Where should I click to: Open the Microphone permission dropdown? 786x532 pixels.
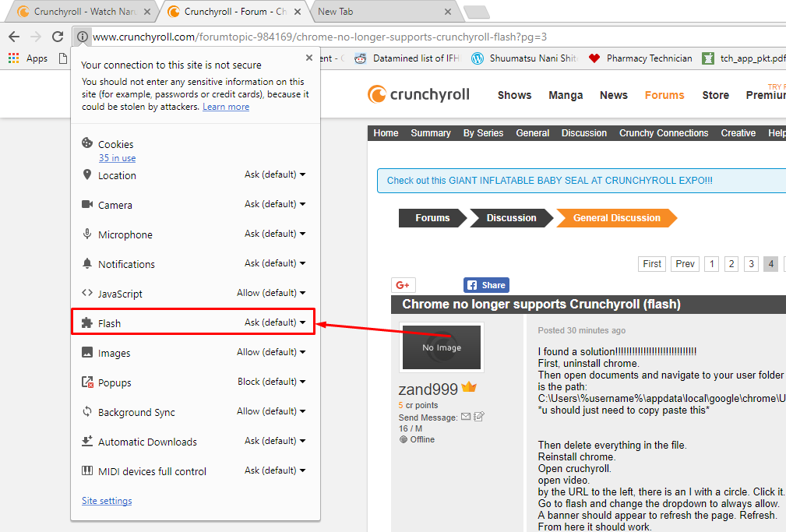275,234
